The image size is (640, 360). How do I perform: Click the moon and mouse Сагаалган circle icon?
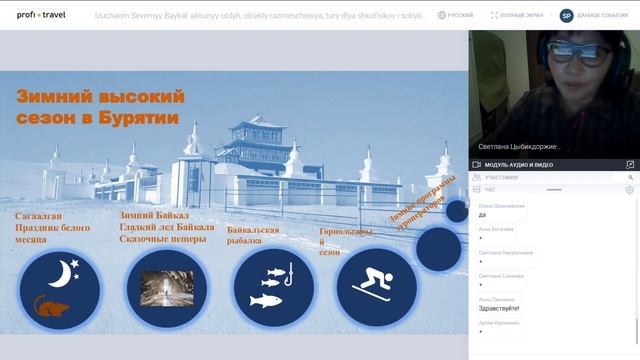click(60, 289)
